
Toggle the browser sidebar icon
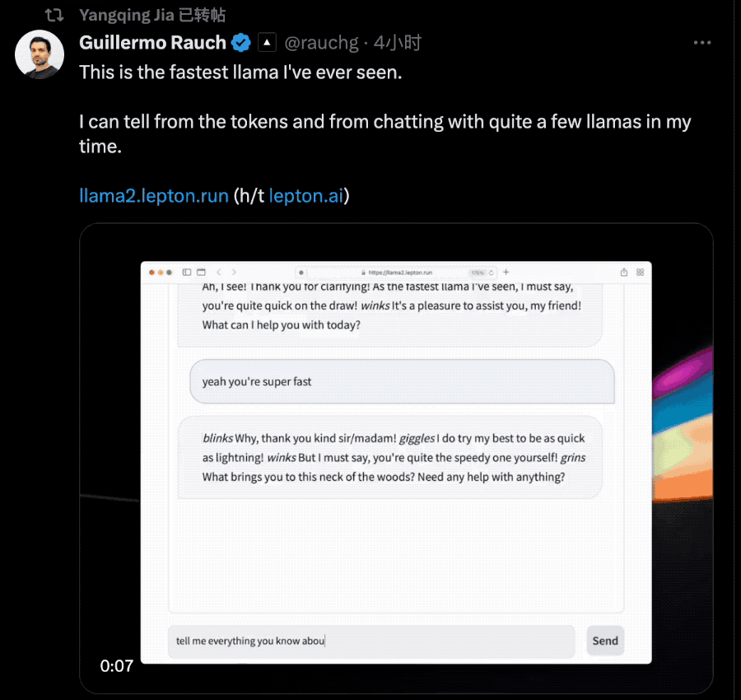pos(186,272)
